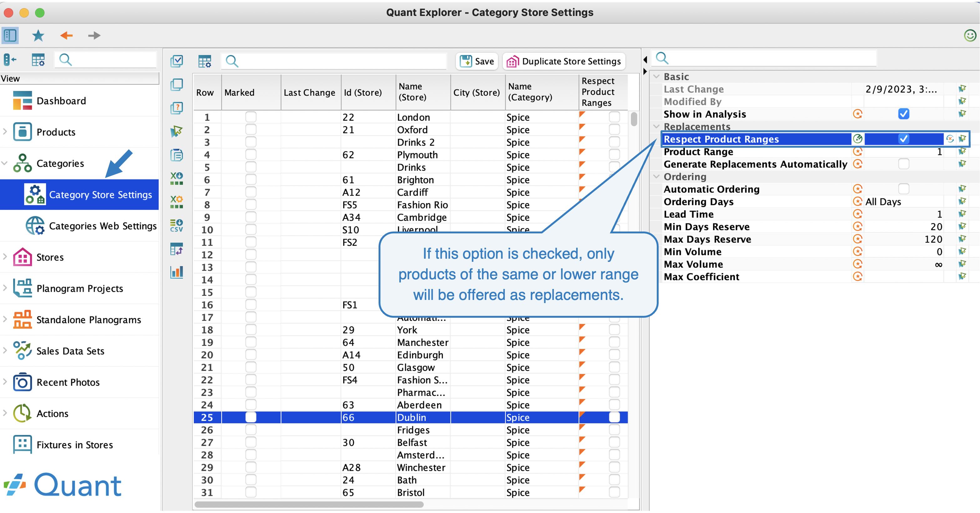Toggle the Show in Analysis checkbox
The image size is (980, 513).
pyautogui.click(x=903, y=114)
